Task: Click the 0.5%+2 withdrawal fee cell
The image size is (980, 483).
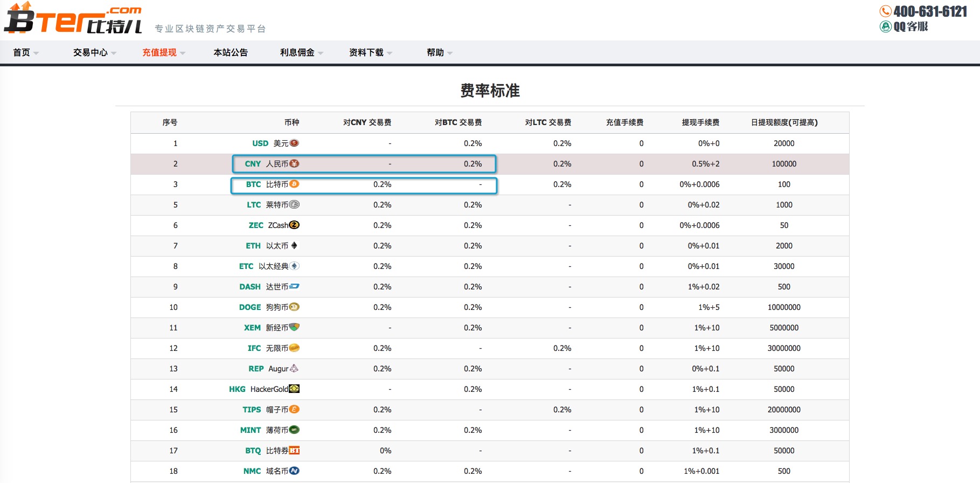Action: pyautogui.click(x=706, y=164)
